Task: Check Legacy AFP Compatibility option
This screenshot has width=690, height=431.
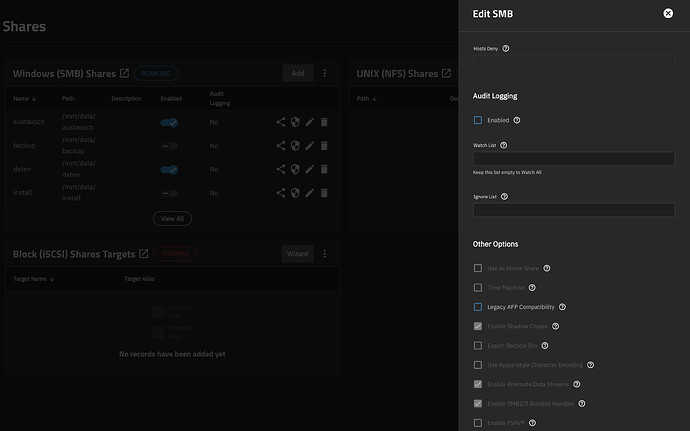Action: 478,307
